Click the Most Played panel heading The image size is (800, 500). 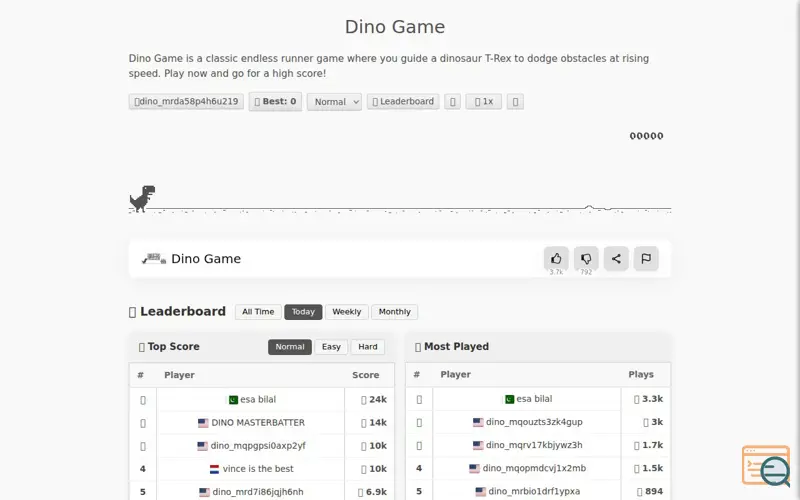(456, 346)
